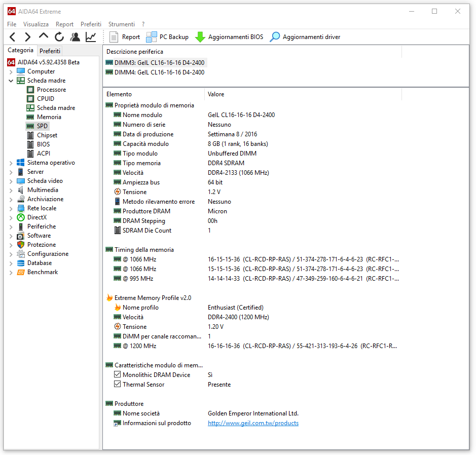The height and width of the screenshot is (455, 476).
Task: Expand the Sistema operativo node
Action: 11,163
